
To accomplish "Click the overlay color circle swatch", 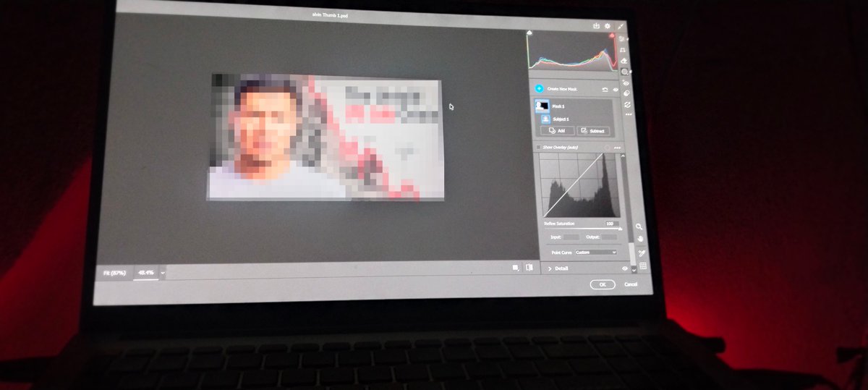I will point(606,148).
